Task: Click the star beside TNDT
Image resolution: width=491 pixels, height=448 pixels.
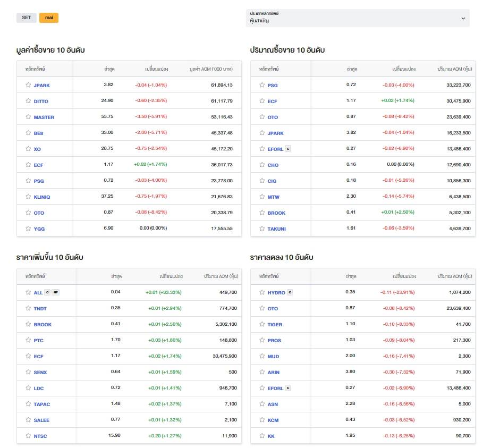Action: pos(28,308)
